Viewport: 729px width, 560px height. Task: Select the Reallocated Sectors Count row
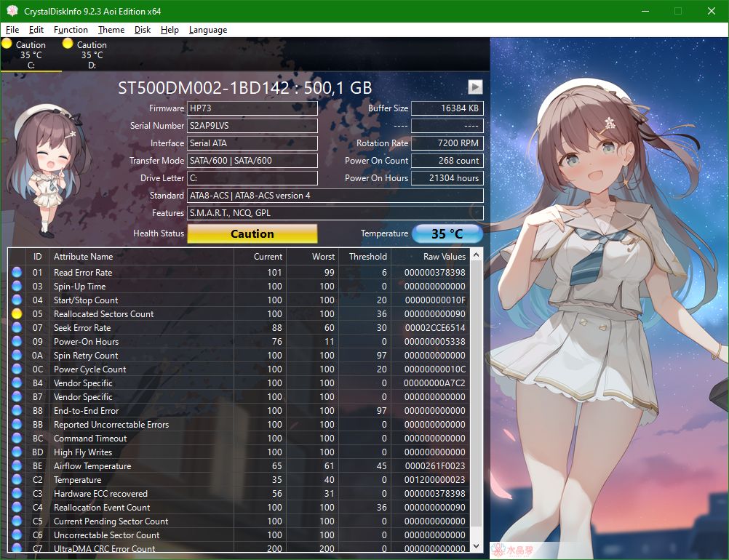point(239,313)
